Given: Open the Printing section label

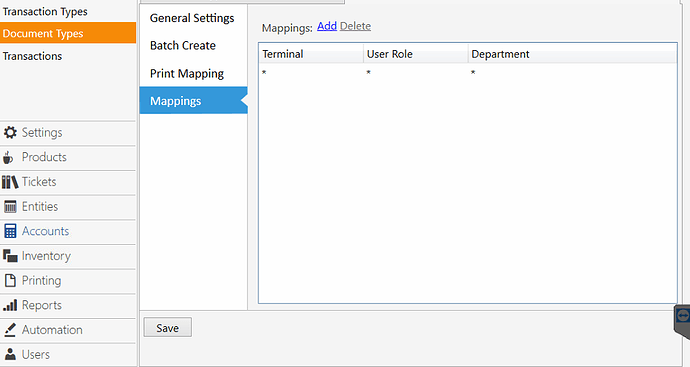Looking at the screenshot, I should pyautogui.click(x=41, y=280).
